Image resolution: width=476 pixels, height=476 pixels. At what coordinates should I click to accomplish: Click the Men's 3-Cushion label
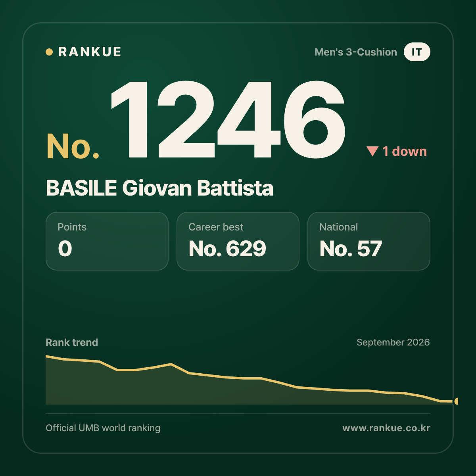point(355,52)
